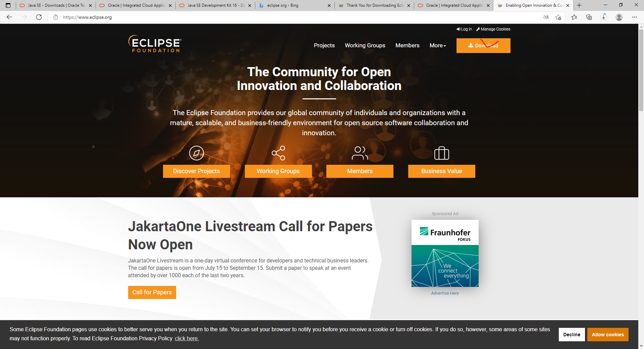Viewport: 644px width, 349px height.
Task: Expand the More dropdown menu
Action: click(438, 45)
